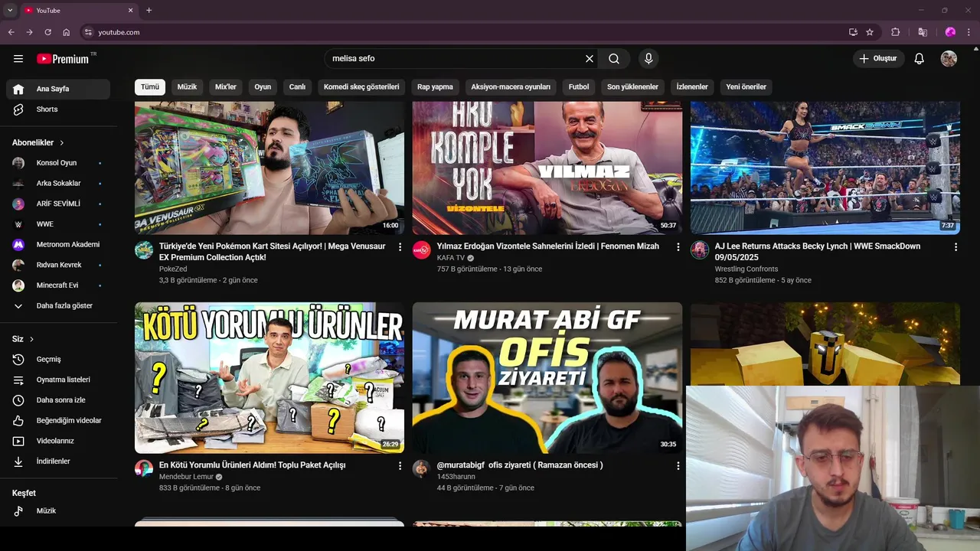
Task: Open Müzik under Keşfet
Action: 58,511
